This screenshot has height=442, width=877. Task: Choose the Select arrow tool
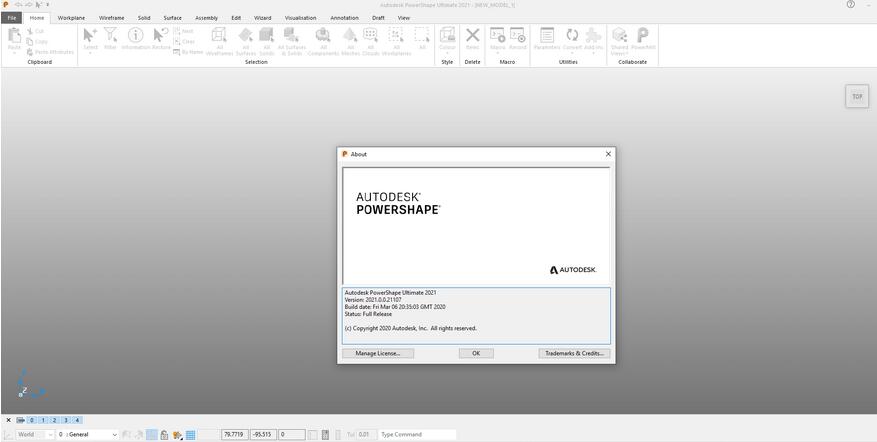(90, 35)
